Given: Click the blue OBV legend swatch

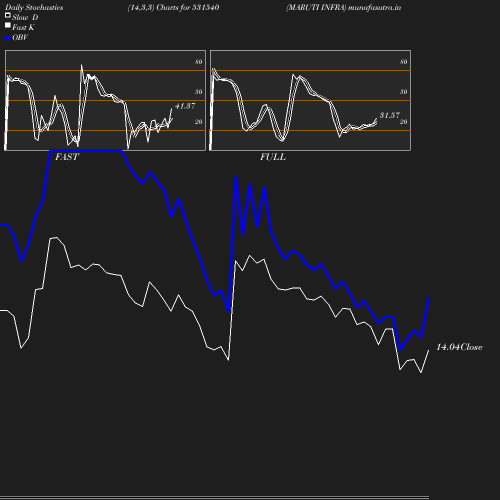Looking at the screenshot, I should point(8,38).
